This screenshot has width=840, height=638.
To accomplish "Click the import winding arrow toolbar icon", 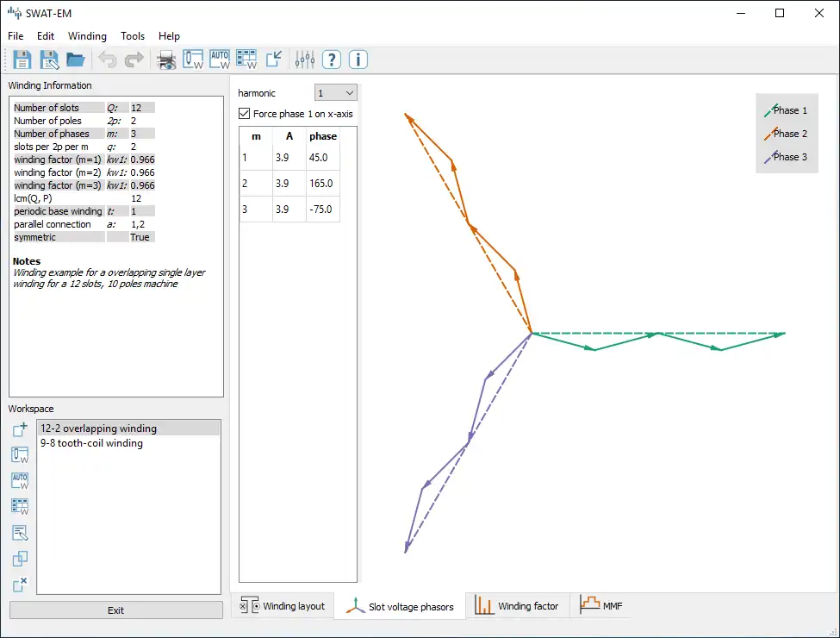I will 274,59.
